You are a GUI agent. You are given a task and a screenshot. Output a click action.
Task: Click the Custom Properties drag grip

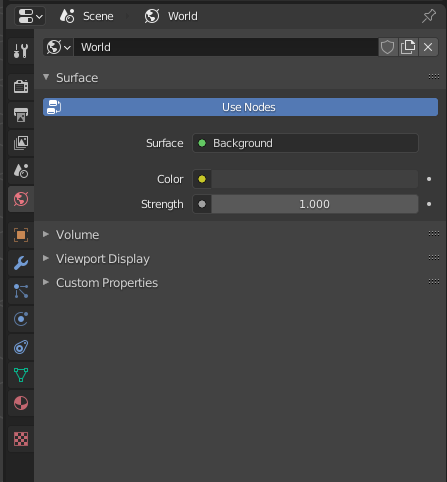point(434,282)
